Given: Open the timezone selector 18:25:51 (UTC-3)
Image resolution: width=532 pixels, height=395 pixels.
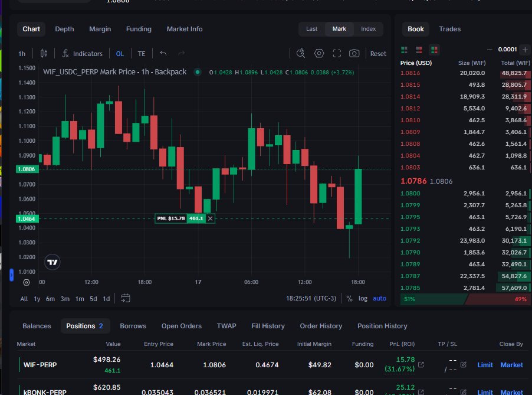Looking at the screenshot, I should pyautogui.click(x=311, y=298).
